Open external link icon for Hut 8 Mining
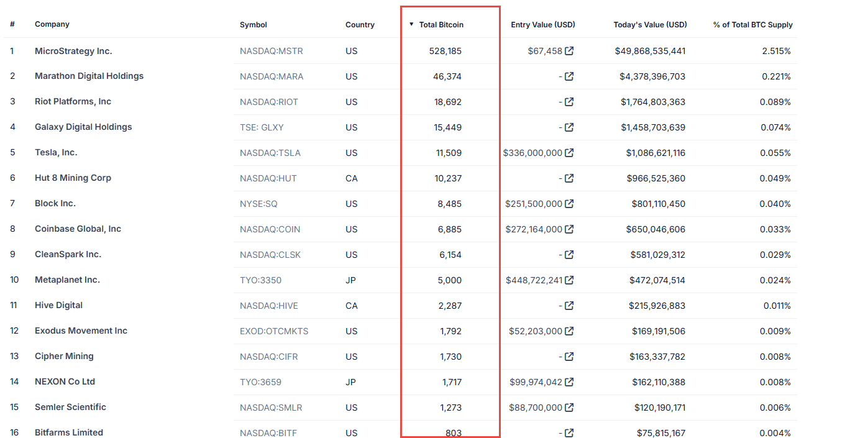Screen dimensions: 868x438 [569, 178]
